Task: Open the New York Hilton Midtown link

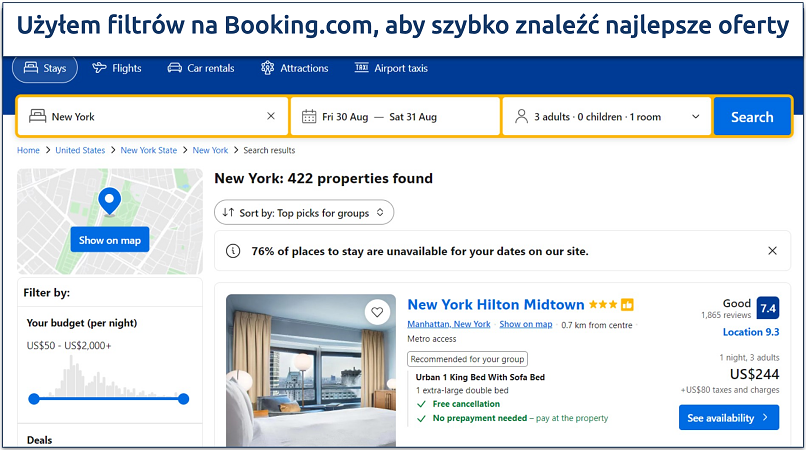Action: (x=496, y=304)
